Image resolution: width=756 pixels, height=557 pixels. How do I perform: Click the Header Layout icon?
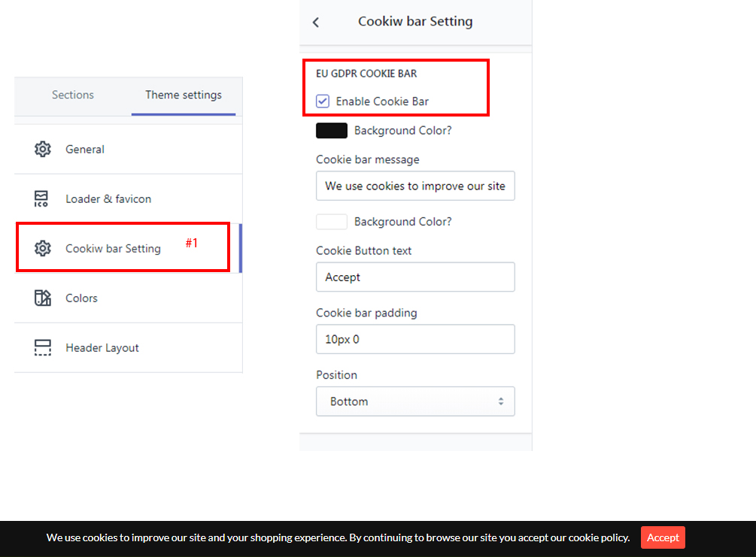point(43,347)
